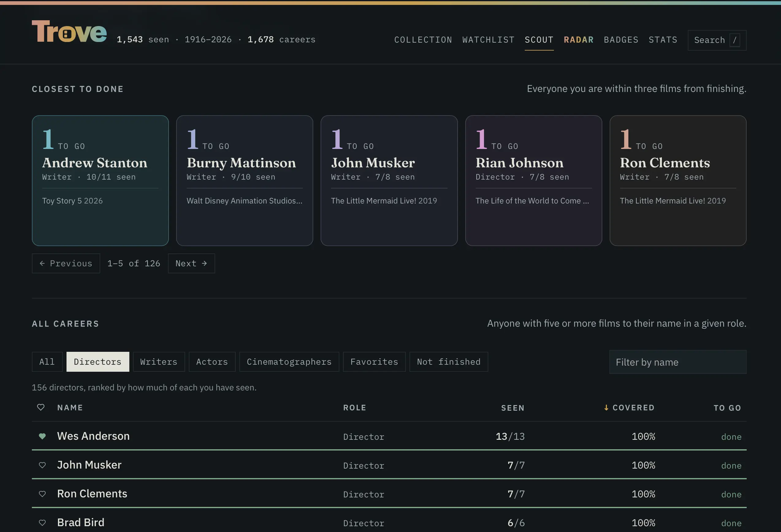Sort table by Seen column

coord(513,408)
